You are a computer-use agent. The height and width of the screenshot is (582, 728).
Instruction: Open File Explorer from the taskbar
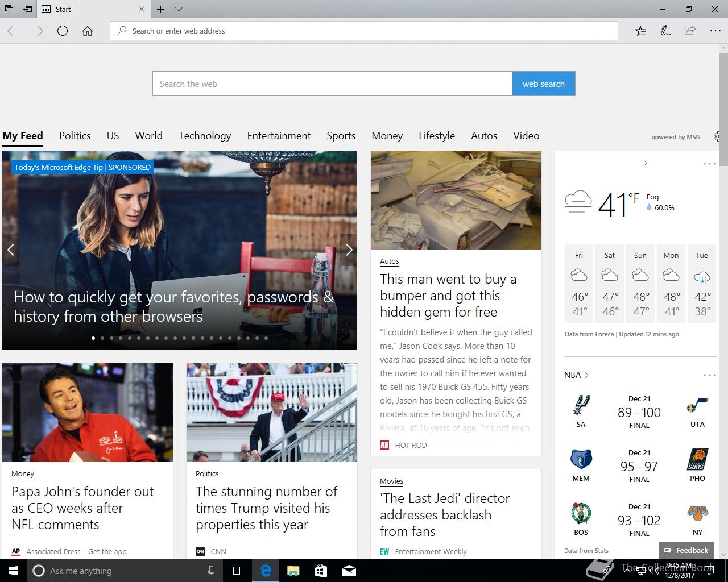293,571
